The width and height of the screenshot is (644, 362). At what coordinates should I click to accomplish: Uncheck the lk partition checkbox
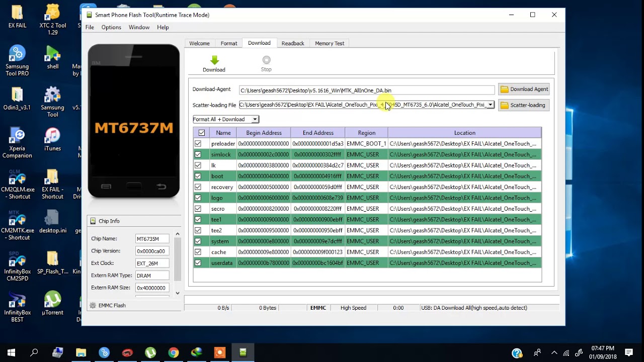(x=198, y=165)
